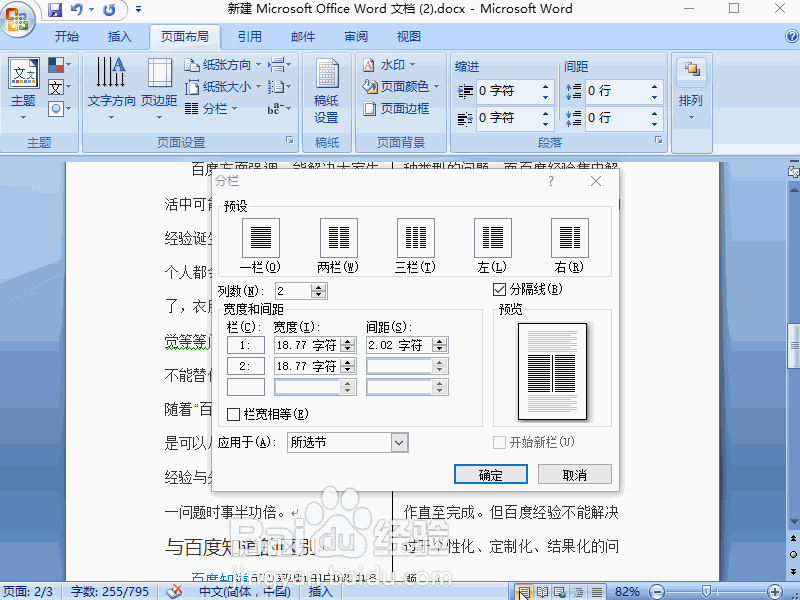Select left column preset 左

point(492,246)
